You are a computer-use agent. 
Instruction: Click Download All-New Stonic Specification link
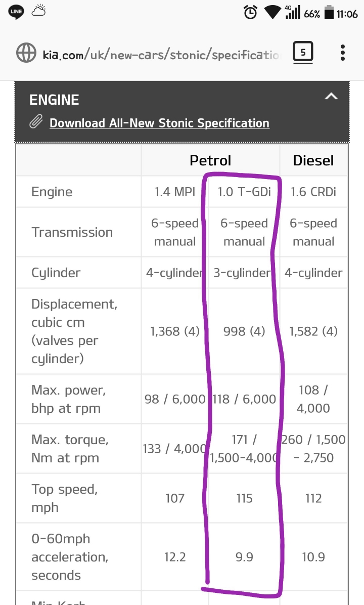tap(159, 123)
